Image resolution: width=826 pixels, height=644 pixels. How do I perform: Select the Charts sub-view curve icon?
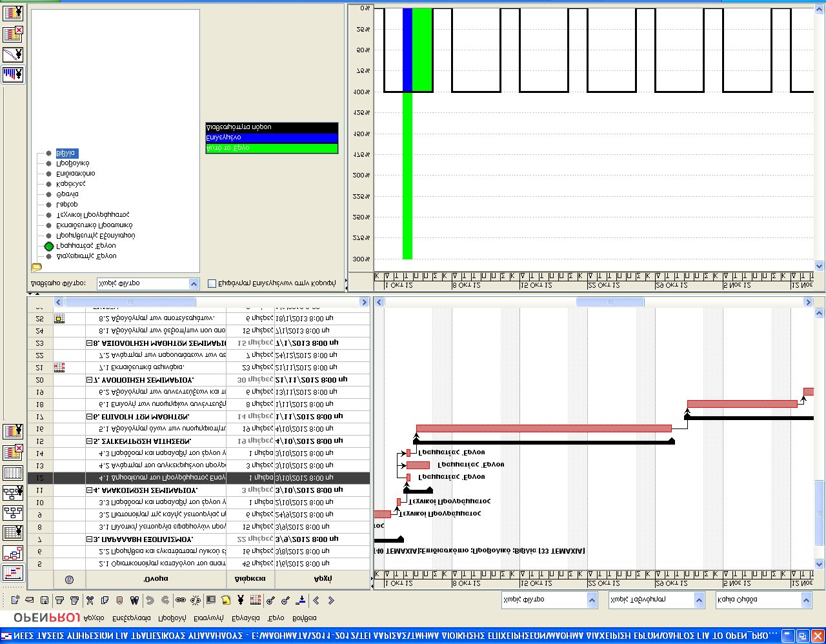tap(13, 54)
